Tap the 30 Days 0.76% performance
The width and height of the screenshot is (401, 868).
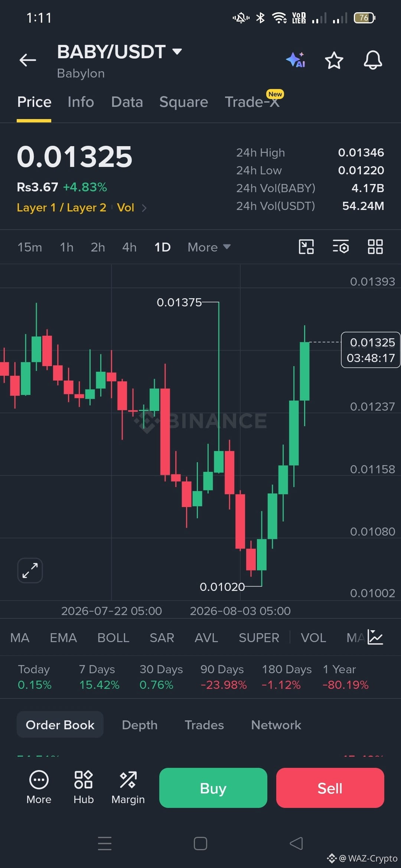click(x=161, y=677)
